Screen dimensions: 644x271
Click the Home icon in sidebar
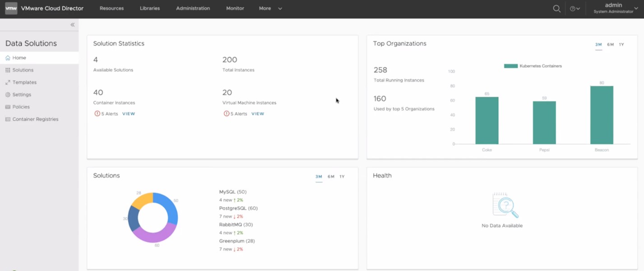(8, 58)
